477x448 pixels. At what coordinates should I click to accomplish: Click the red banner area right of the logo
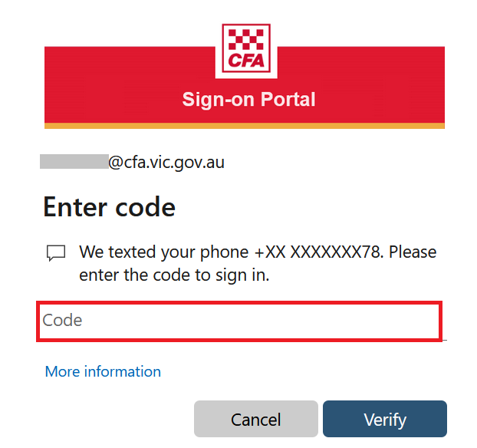[361, 84]
